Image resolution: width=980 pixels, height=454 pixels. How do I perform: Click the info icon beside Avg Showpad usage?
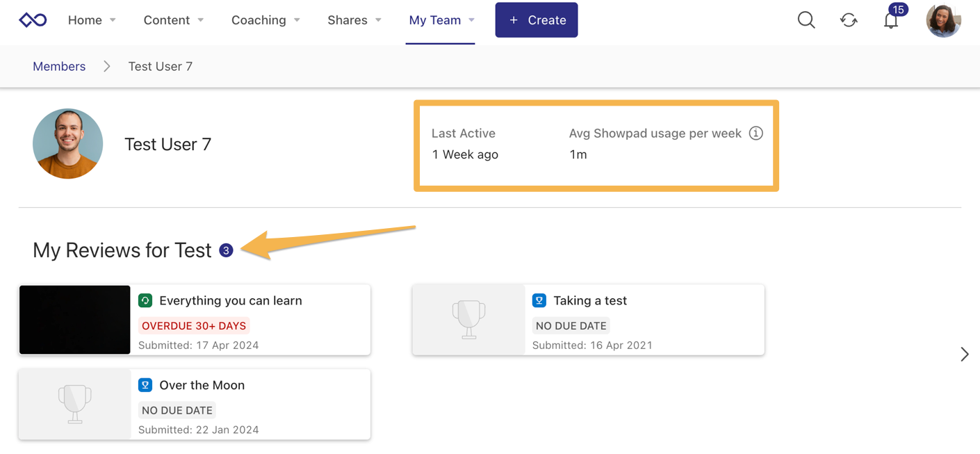tap(756, 133)
